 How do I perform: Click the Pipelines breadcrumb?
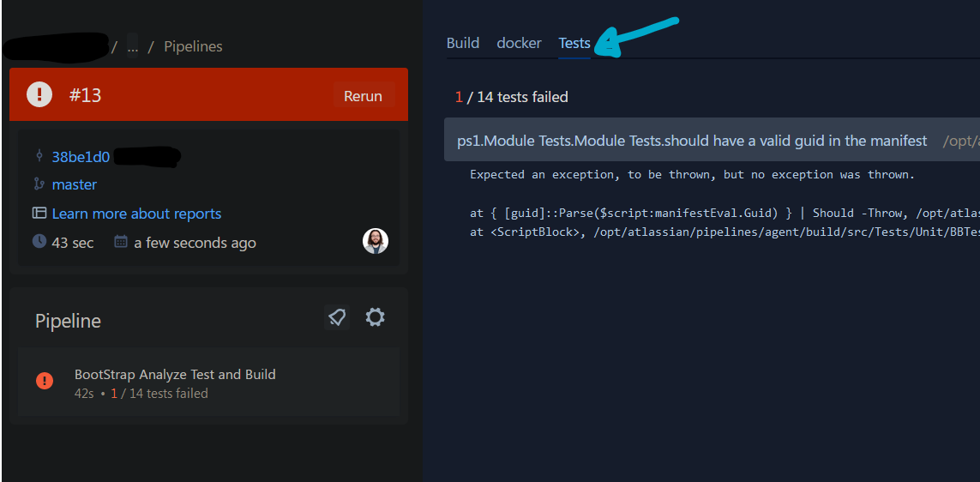[193, 46]
